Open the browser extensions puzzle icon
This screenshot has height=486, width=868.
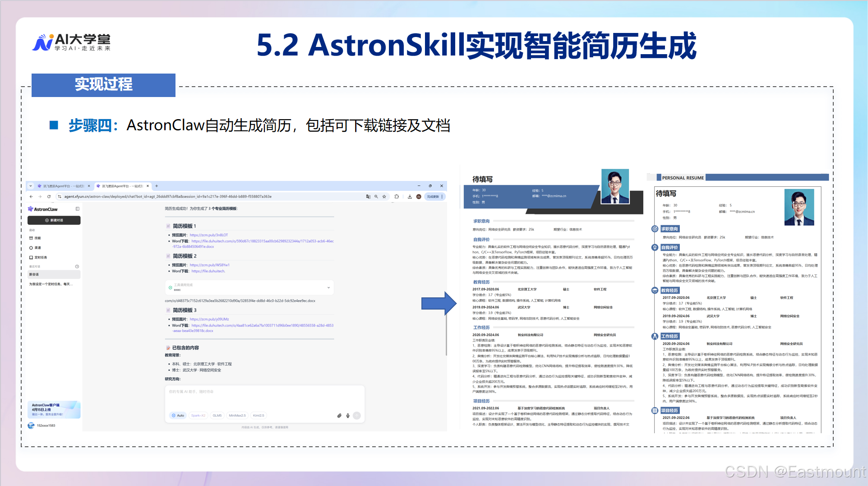[397, 197]
